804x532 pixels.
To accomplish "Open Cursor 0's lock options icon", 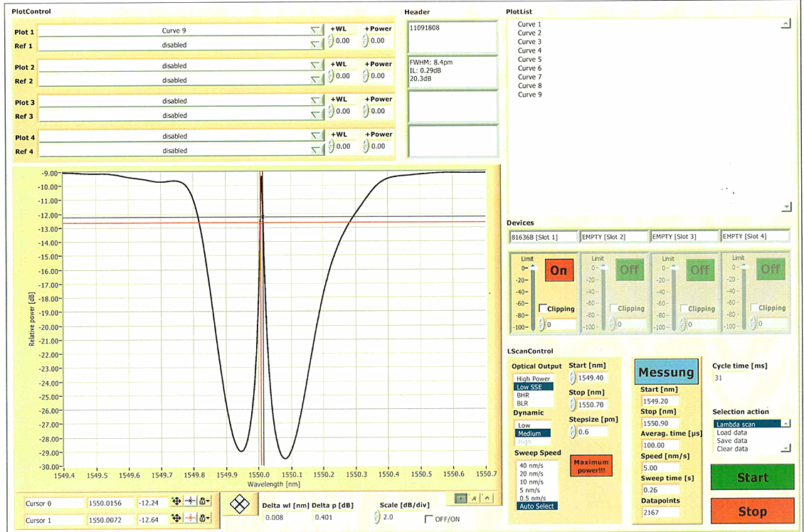I will (206, 502).
